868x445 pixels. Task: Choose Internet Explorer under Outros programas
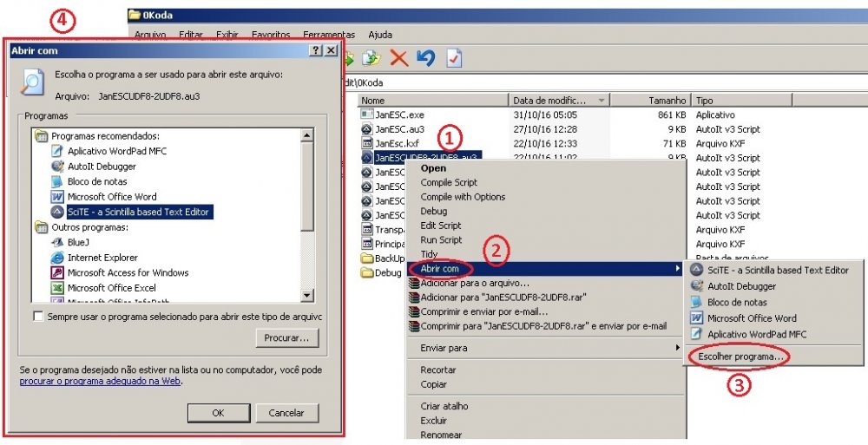(x=102, y=258)
